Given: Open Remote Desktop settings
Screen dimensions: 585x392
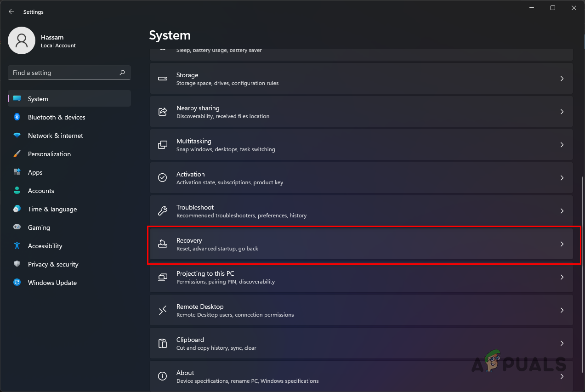Looking at the screenshot, I should [x=361, y=310].
